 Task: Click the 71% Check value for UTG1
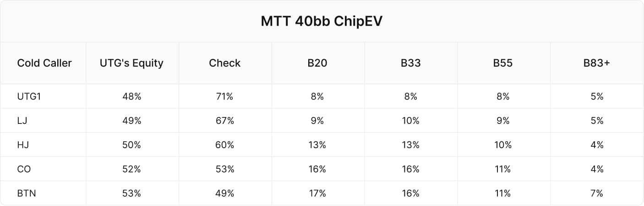coord(224,96)
